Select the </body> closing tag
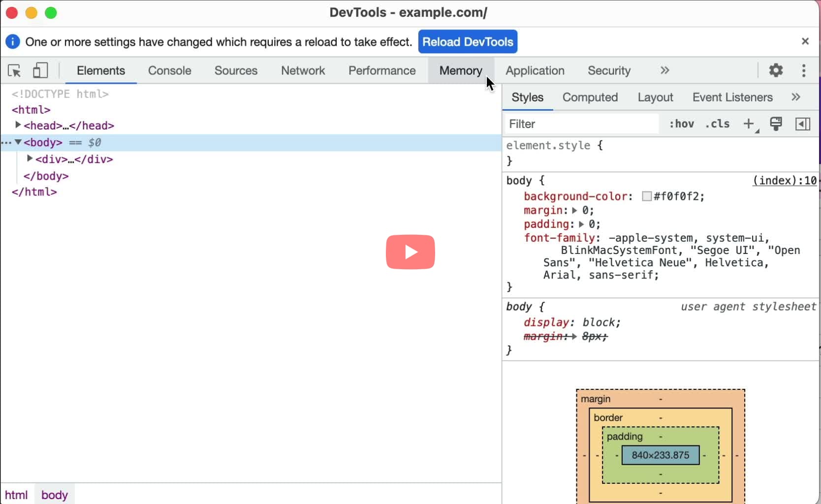Viewport: 821px width, 504px height. pos(46,176)
